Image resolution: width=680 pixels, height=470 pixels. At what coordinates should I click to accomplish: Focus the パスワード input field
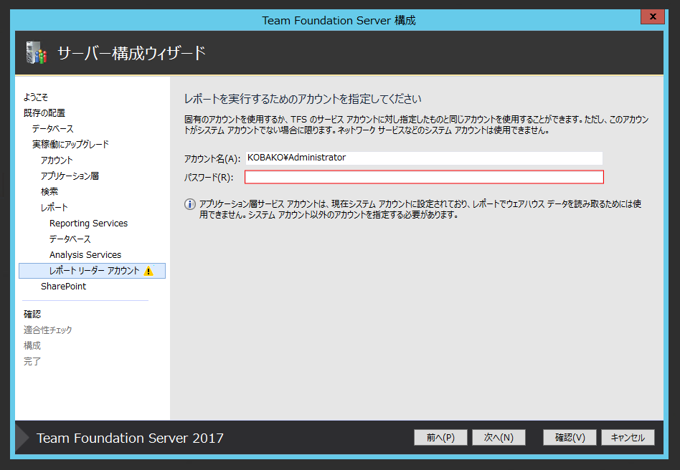[424, 177]
